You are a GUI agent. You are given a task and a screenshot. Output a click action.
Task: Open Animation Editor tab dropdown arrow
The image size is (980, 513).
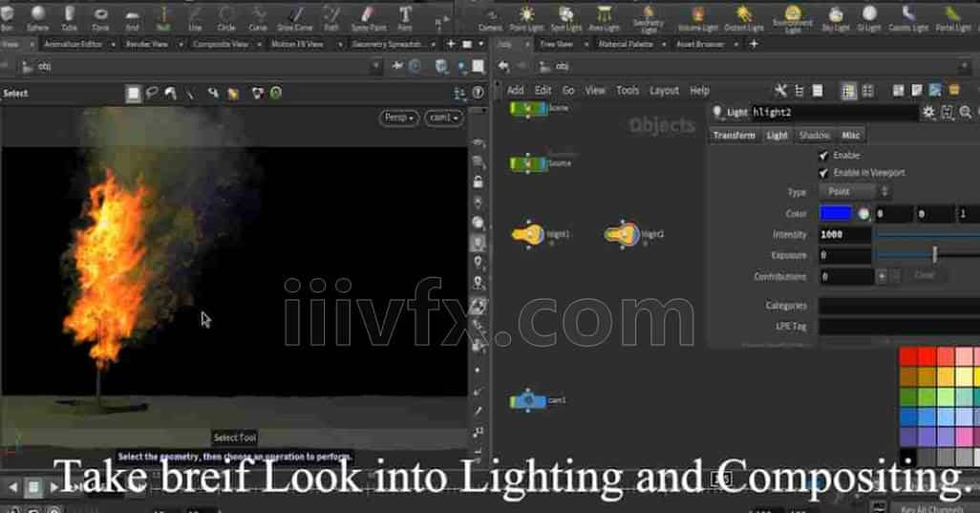coord(113,44)
